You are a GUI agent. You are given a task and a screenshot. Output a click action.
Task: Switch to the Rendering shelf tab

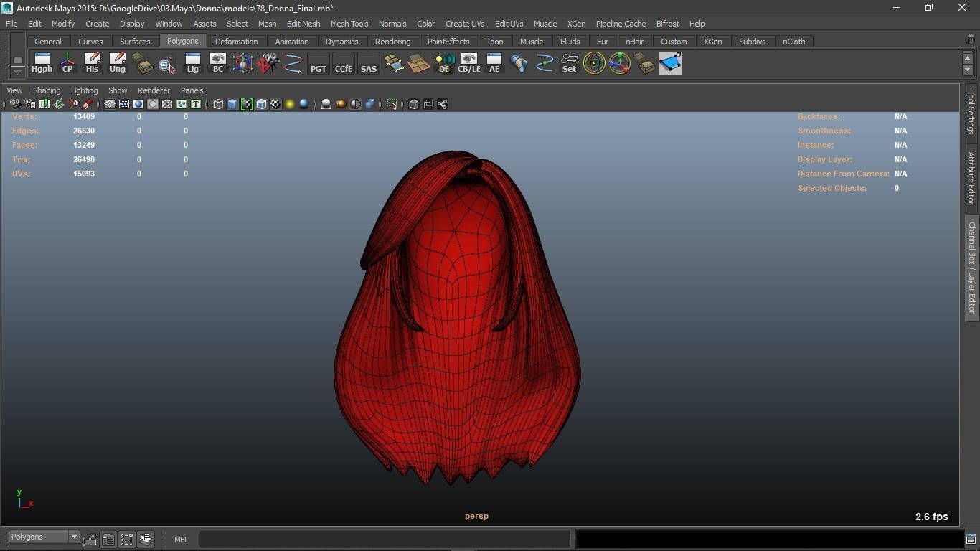click(392, 42)
